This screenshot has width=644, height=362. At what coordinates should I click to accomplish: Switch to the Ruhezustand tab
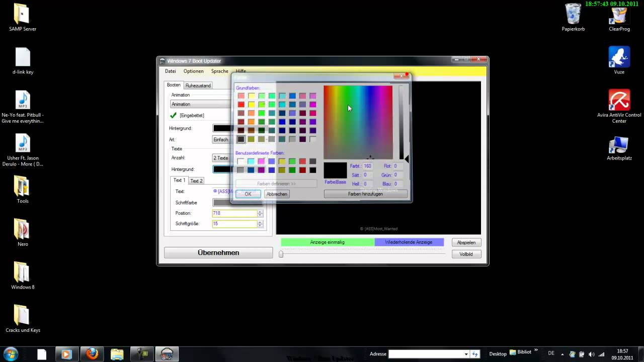198,85
